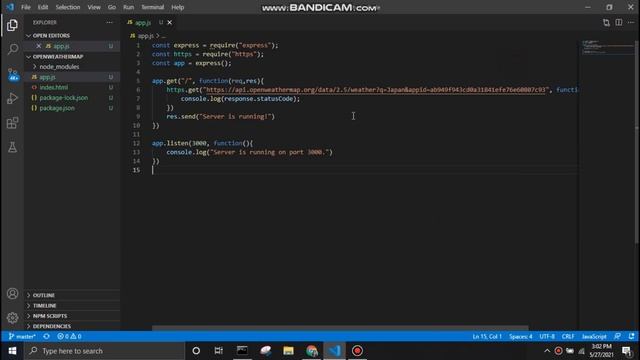Click the master branch indicator
This screenshot has width=640, height=360.
(22, 336)
